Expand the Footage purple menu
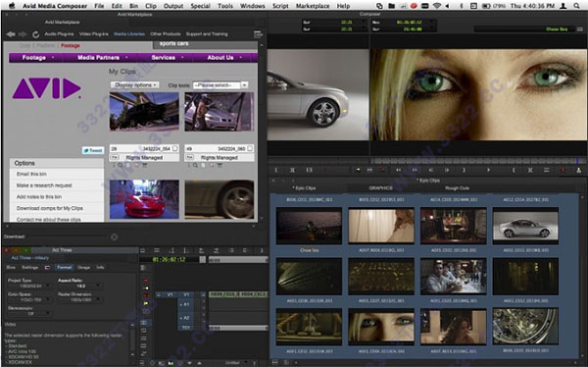Screen dimensions: 588x367 [37, 58]
